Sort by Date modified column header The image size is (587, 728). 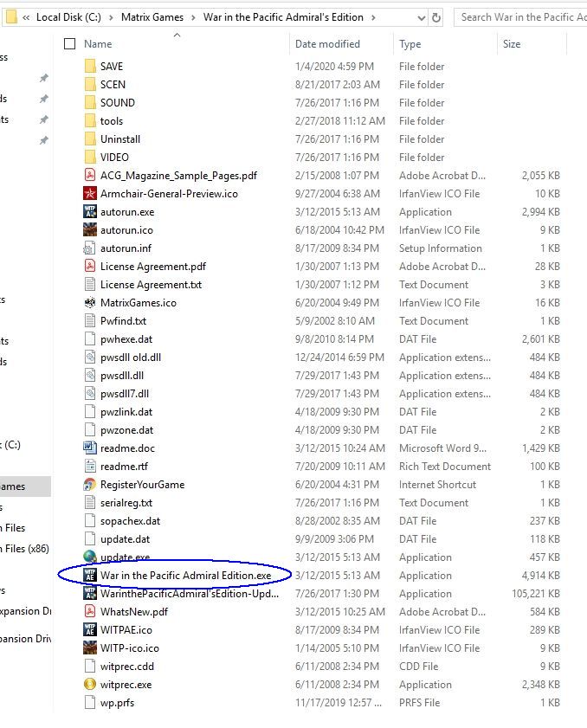(327, 43)
